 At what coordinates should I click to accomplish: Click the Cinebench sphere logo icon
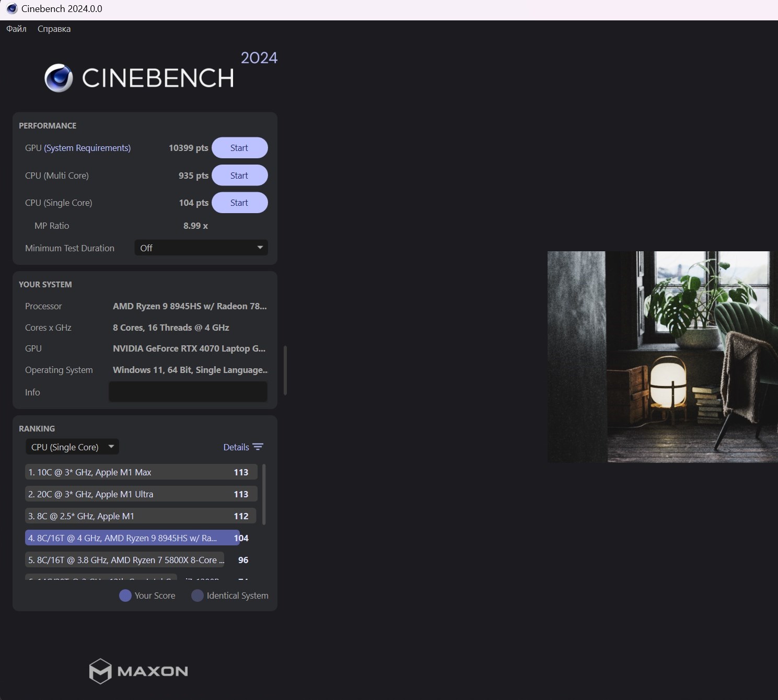59,78
